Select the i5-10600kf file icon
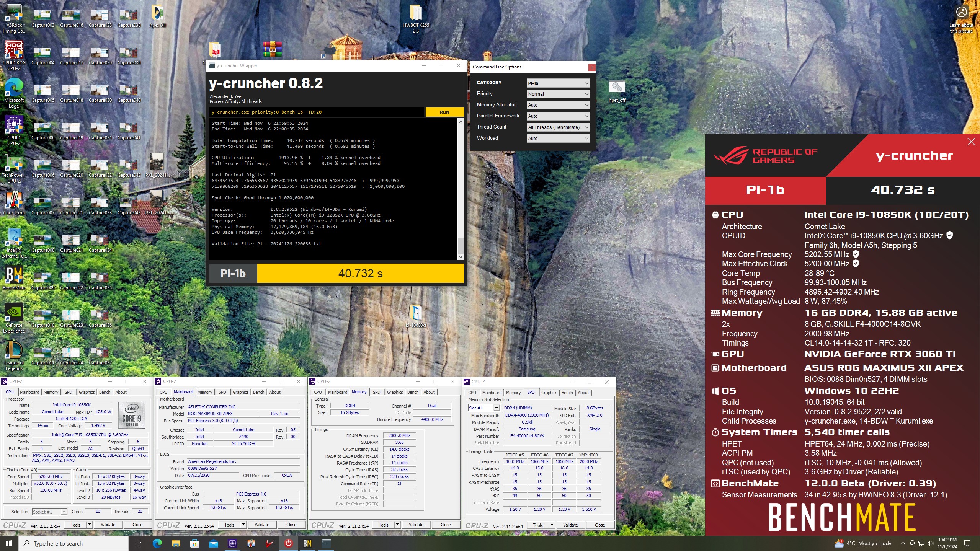Screen dimensions: 980x551 pyautogui.click(x=416, y=316)
